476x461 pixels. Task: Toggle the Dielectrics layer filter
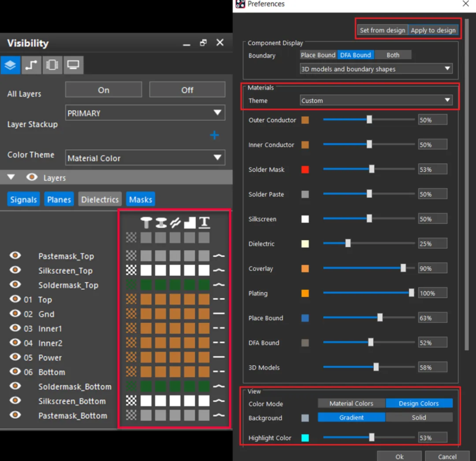coord(100,200)
